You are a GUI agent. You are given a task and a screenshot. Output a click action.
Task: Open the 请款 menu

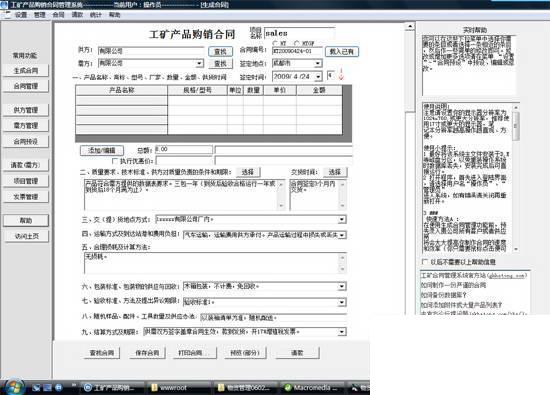77,15
